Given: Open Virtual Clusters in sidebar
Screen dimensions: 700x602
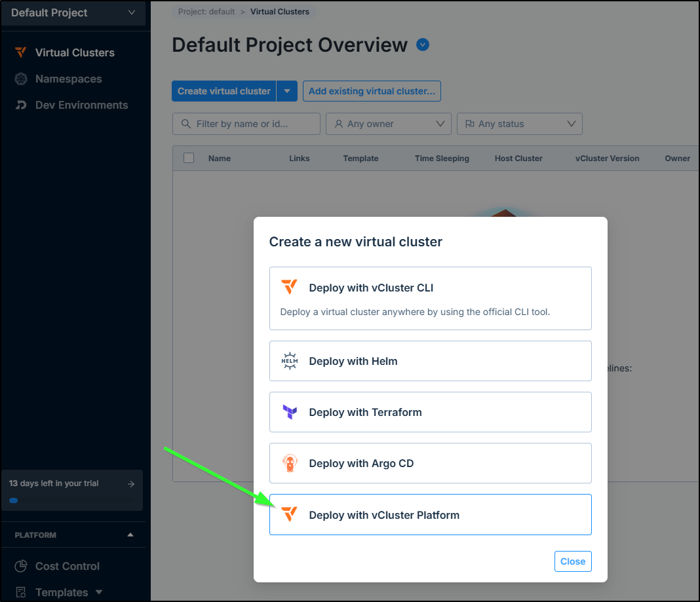Looking at the screenshot, I should click(x=75, y=52).
